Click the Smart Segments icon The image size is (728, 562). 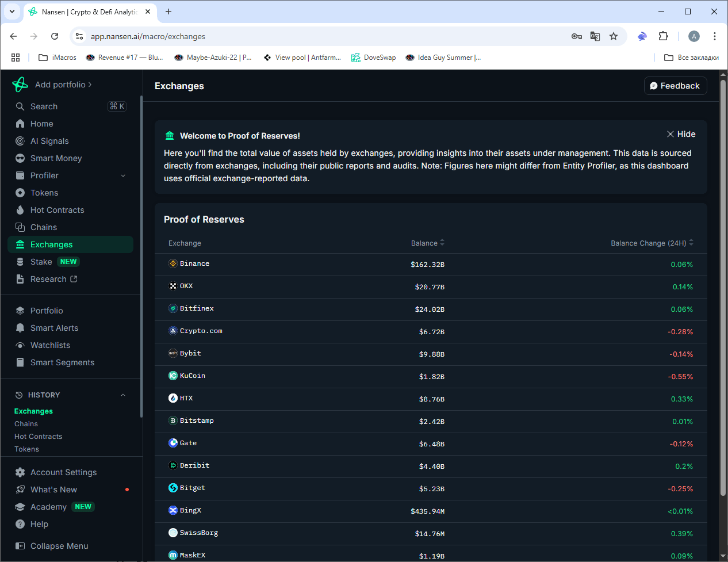pos(20,362)
